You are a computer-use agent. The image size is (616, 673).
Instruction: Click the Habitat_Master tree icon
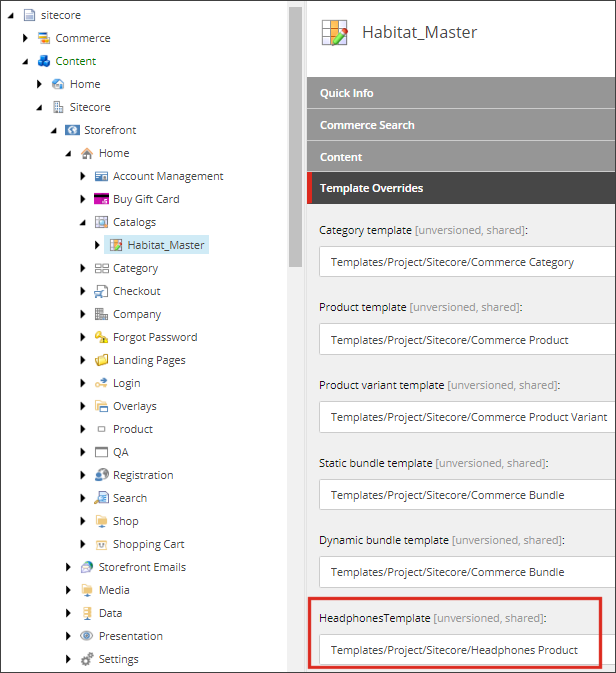116,245
